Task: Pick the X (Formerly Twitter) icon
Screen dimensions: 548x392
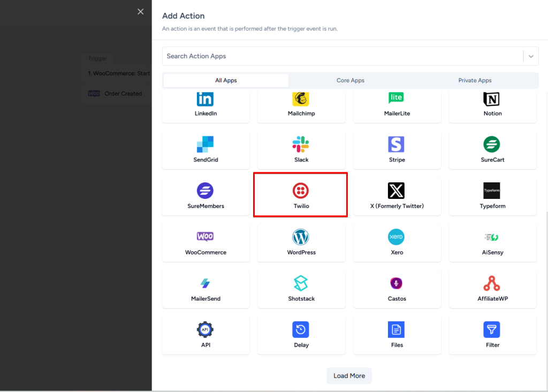Action: 396,190
